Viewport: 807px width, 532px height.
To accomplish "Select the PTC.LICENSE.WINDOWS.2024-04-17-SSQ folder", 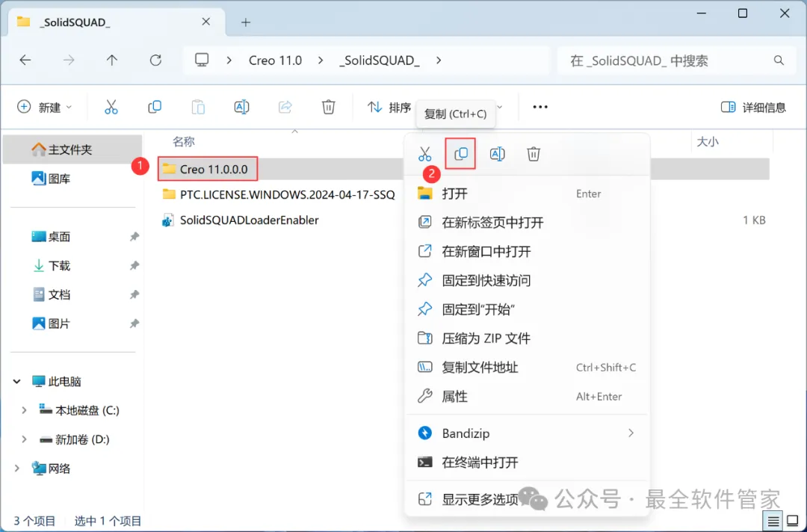I will pyautogui.click(x=279, y=194).
